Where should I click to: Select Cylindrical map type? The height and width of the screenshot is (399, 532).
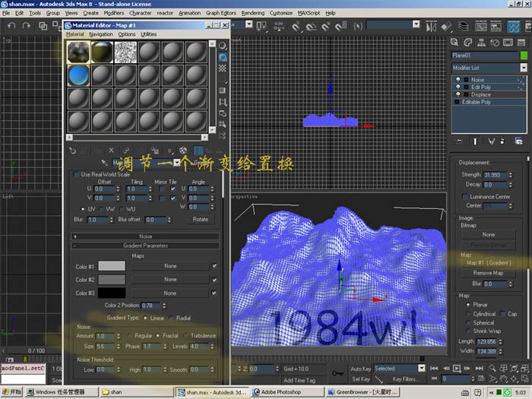coord(469,314)
